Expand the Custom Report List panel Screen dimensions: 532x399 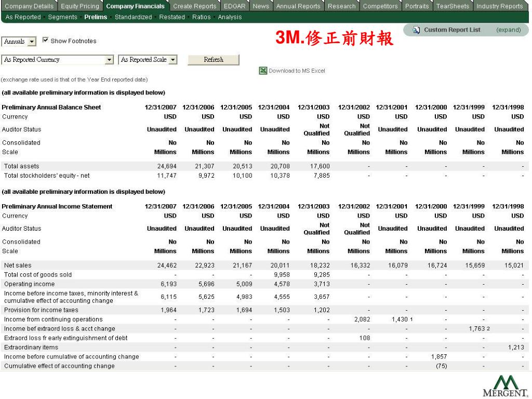(x=508, y=30)
